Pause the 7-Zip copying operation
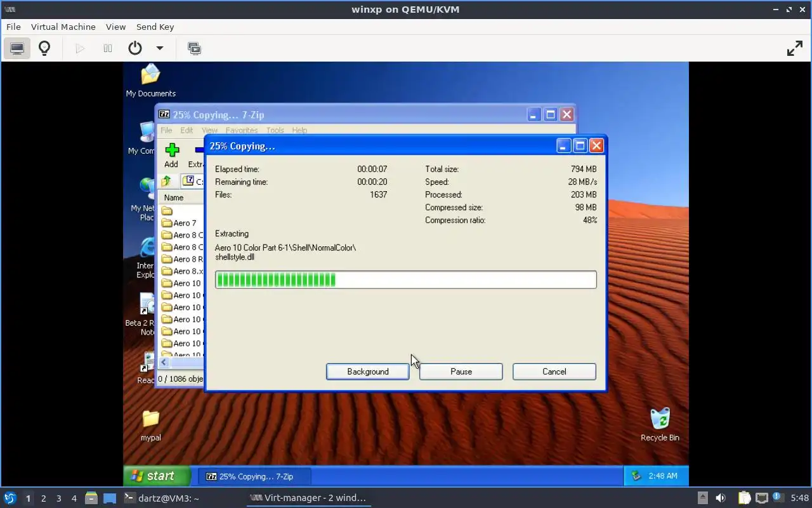812x508 pixels. [x=461, y=371]
